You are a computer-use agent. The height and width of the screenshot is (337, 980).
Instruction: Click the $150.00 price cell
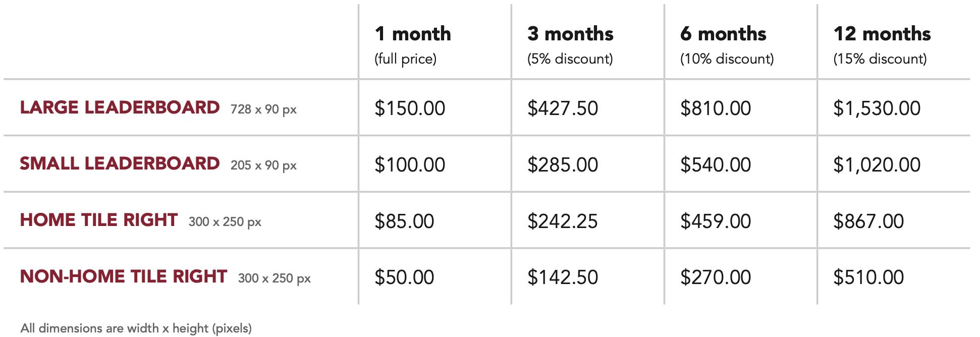point(410,108)
